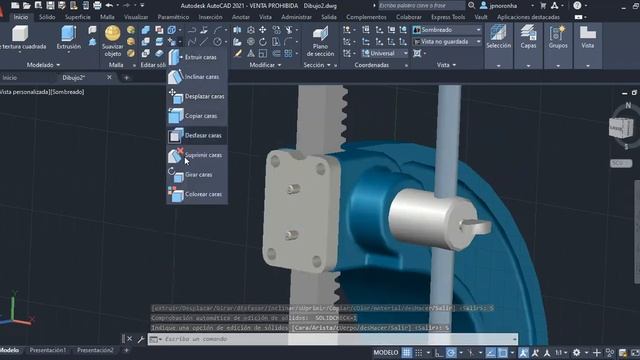640x360 pixels.
Task: Expand the Vista panel title
Action: click(446, 65)
